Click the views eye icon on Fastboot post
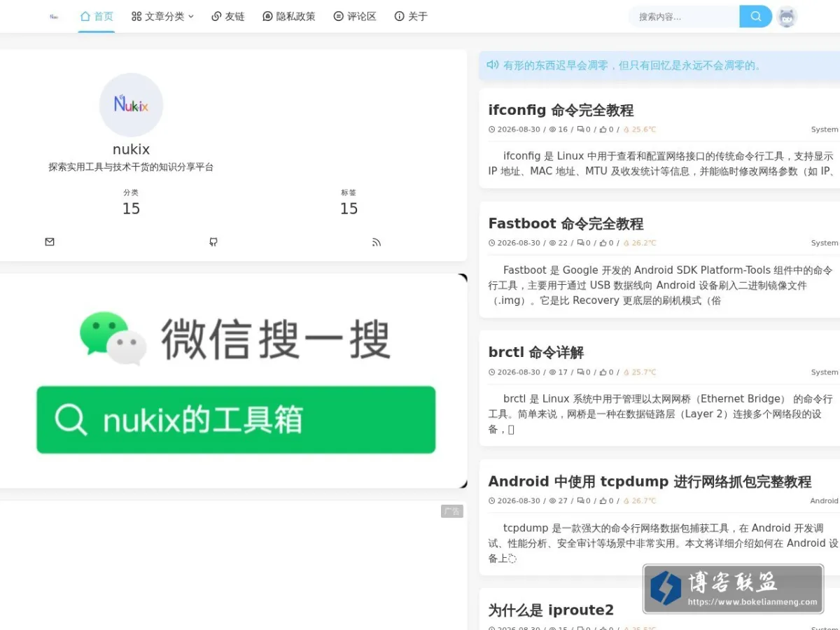This screenshot has height=630, width=840. coord(552,243)
